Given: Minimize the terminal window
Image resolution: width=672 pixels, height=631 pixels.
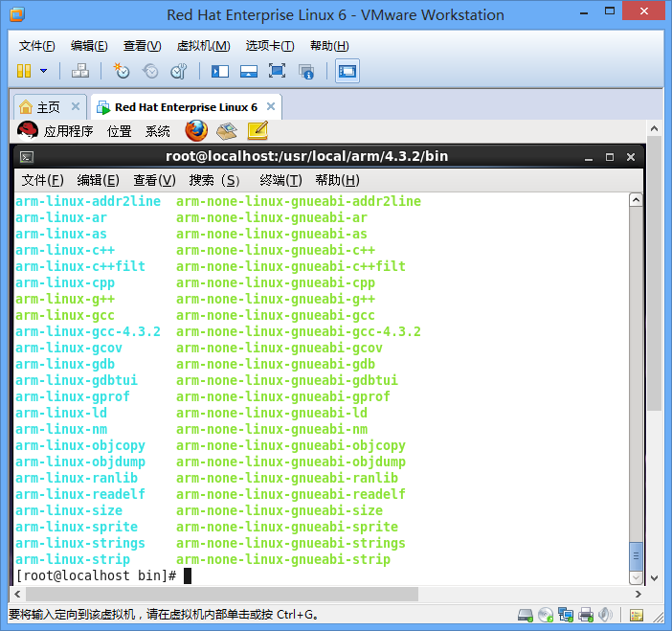Looking at the screenshot, I should click(x=589, y=158).
